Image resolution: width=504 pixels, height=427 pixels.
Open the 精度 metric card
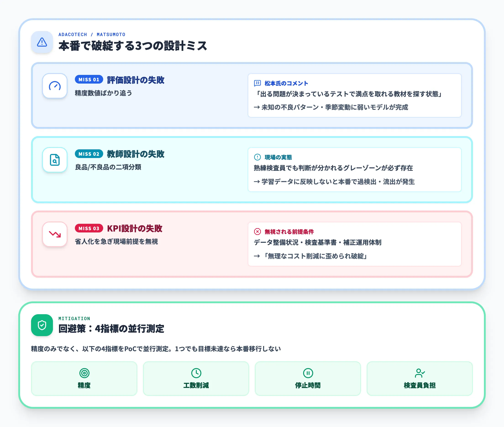click(x=84, y=379)
